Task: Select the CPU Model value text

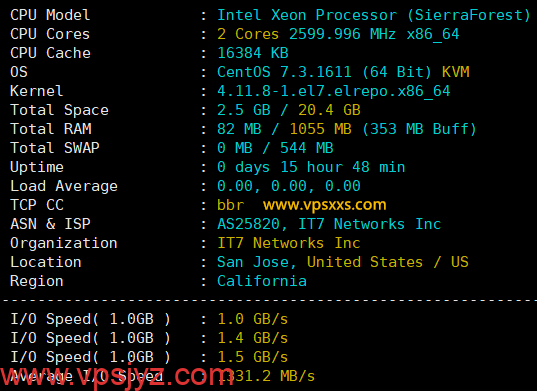Action: (374, 15)
